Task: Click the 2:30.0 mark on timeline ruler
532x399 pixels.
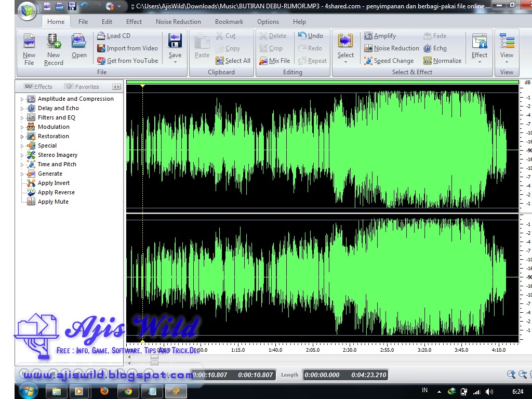Action: 350,350
